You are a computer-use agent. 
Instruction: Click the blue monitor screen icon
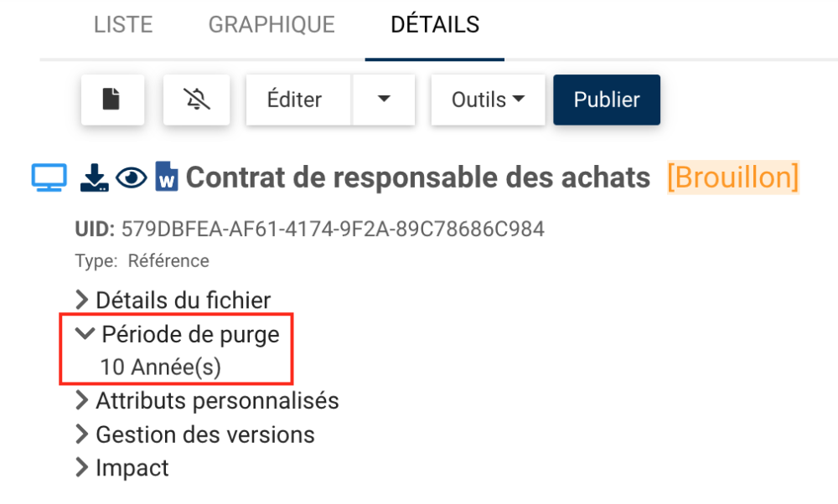[x=49, y=177]
